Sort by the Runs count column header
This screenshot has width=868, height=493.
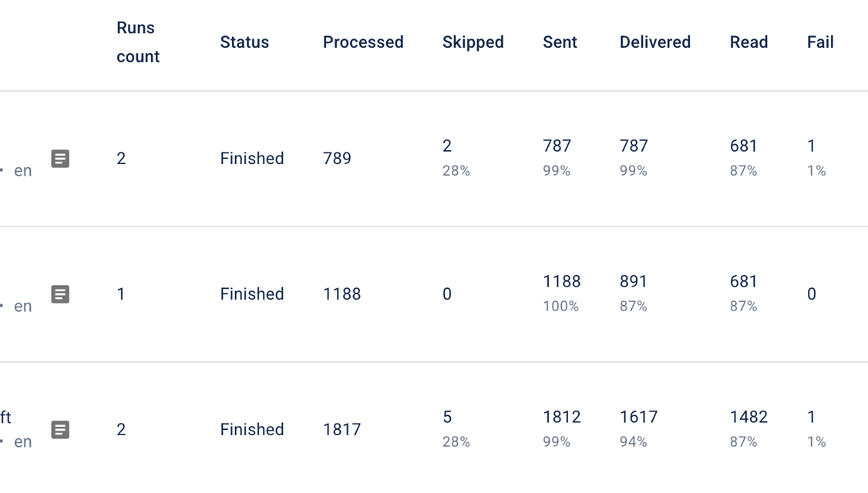tap(137, 42)
